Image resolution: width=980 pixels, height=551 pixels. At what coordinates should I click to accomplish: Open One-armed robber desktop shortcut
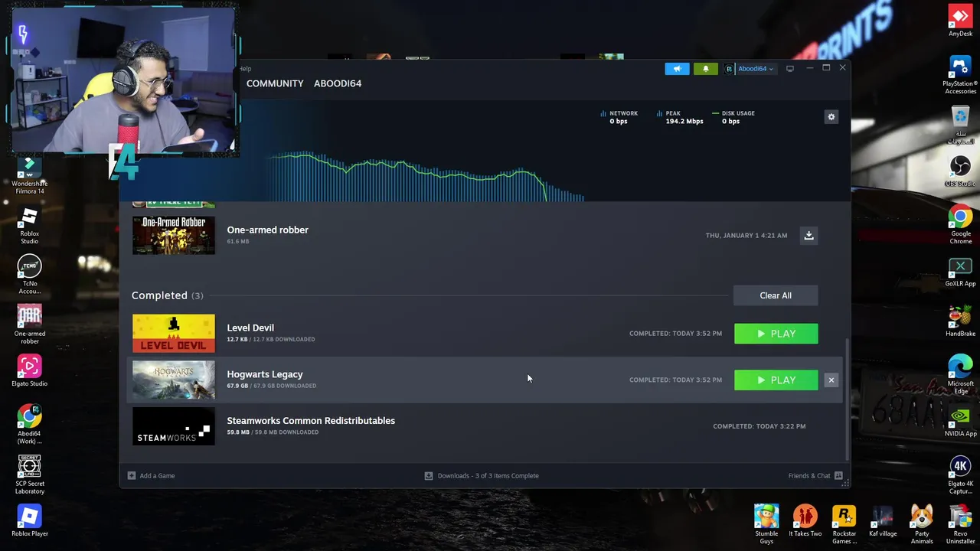coord(29,324)
